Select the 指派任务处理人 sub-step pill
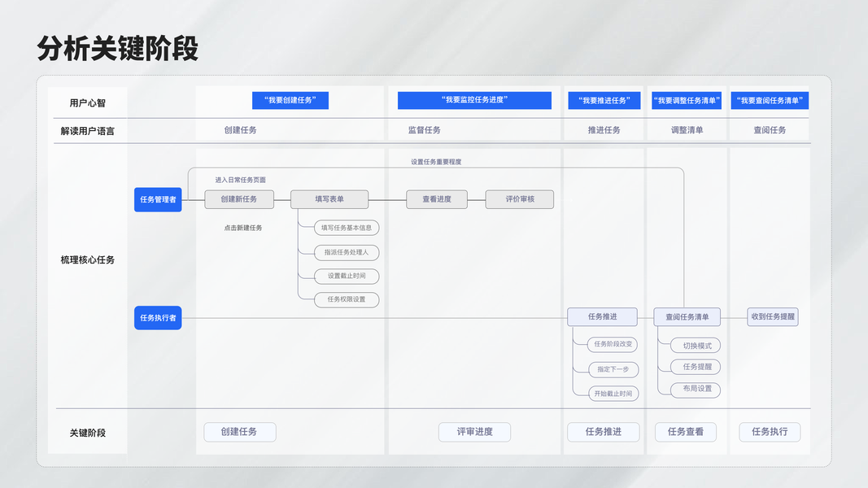This screenshot has width=868, height=488. (347, 252)
